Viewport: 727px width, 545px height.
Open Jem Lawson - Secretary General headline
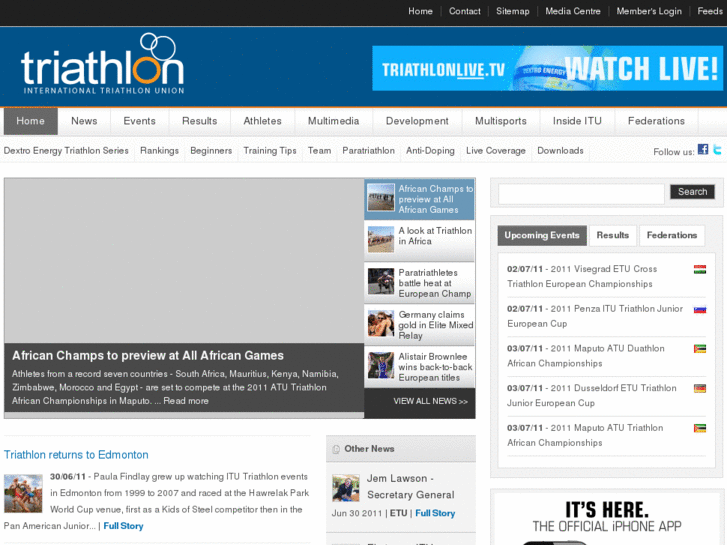[x=411, y=487]
